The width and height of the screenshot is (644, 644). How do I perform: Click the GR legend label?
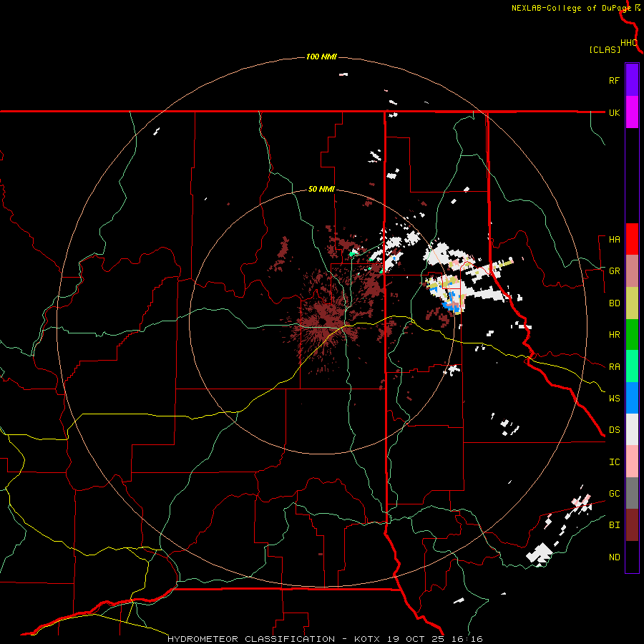tap(614, 271)
